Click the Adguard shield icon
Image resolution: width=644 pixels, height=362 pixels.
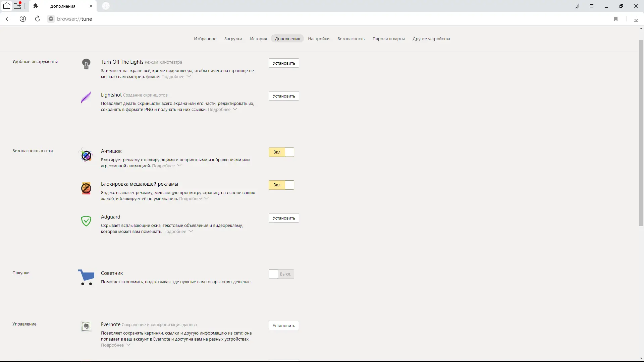point(86,221)
